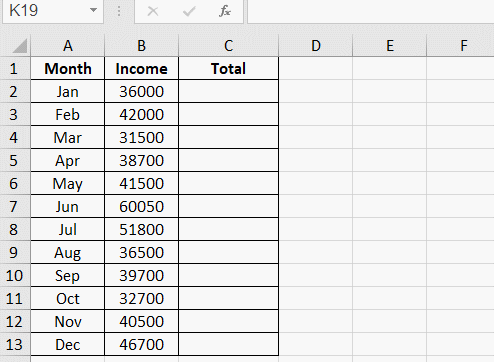Select row 3 header
This screenshot has height=362, width=494.
[14, 115]
